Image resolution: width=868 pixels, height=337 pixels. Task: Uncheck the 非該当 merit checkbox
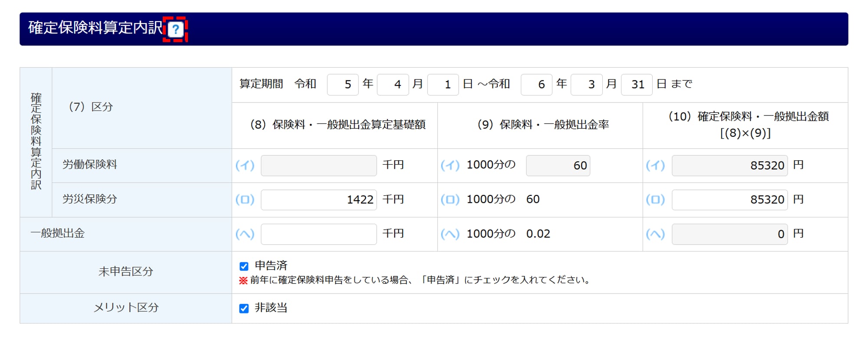[244, 308]
